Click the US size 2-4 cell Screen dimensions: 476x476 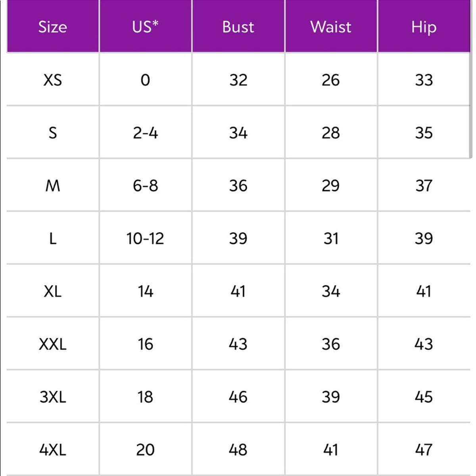click(146, 132)
